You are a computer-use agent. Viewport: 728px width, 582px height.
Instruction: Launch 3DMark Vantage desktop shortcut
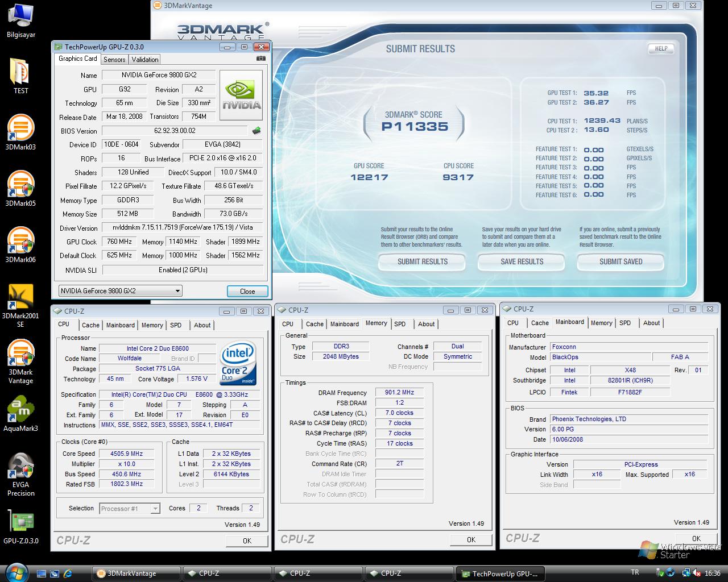20,362
